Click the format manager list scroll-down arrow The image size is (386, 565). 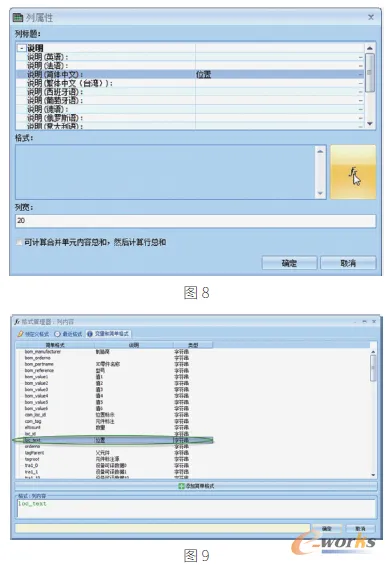click(x=373, y=475)
